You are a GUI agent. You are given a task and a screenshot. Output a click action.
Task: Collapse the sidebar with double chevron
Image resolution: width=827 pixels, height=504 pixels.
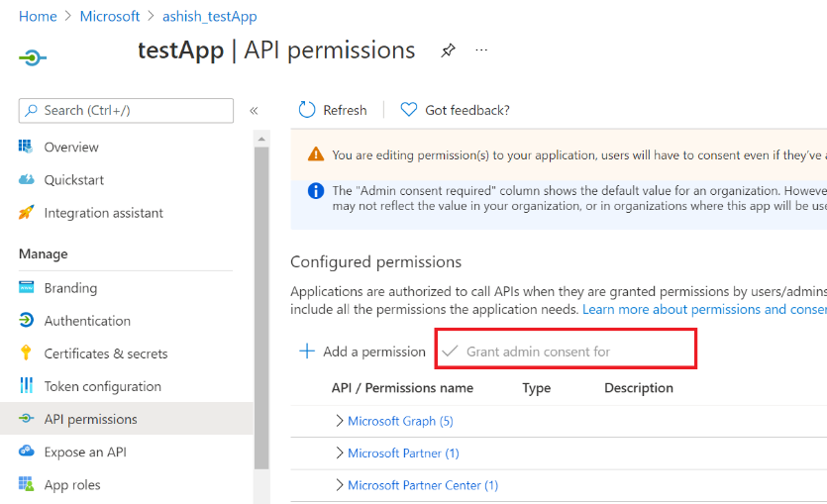254,111
